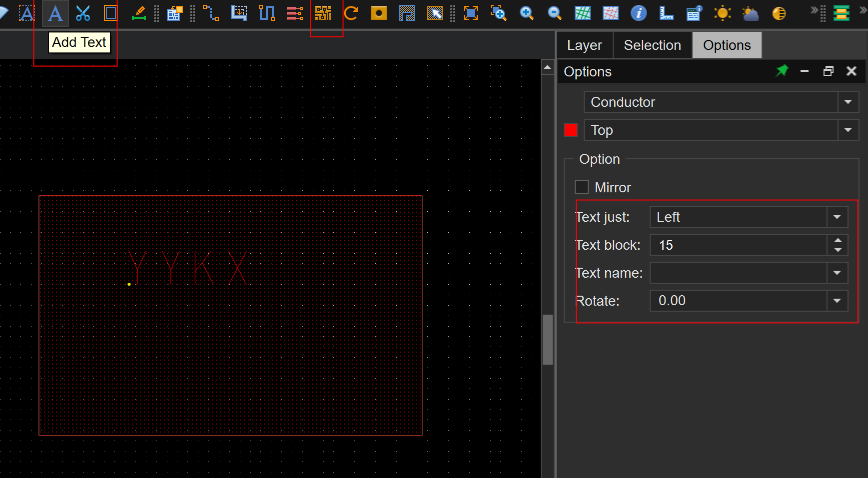Increase the Text block value
Viewport: 868px width, 478px height.
838,240
